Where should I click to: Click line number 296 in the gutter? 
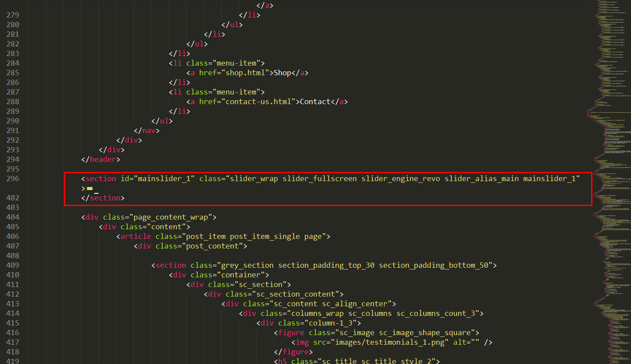[x=13, y=178]
